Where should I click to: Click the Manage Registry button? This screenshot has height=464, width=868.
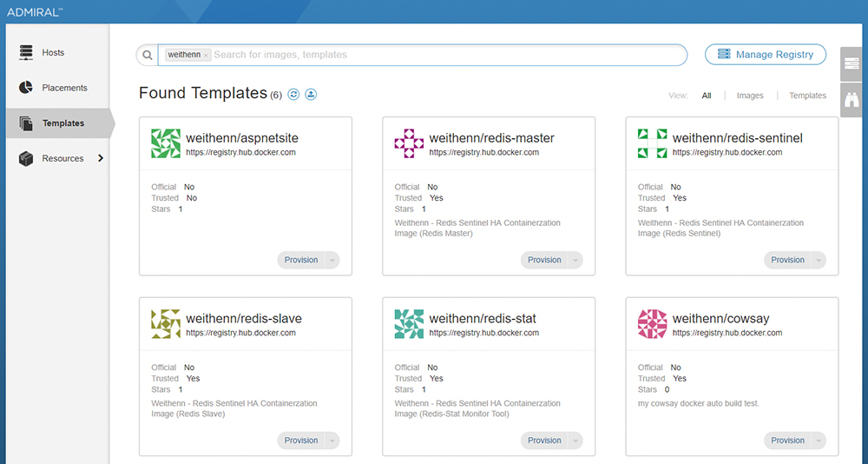[765, 55]
